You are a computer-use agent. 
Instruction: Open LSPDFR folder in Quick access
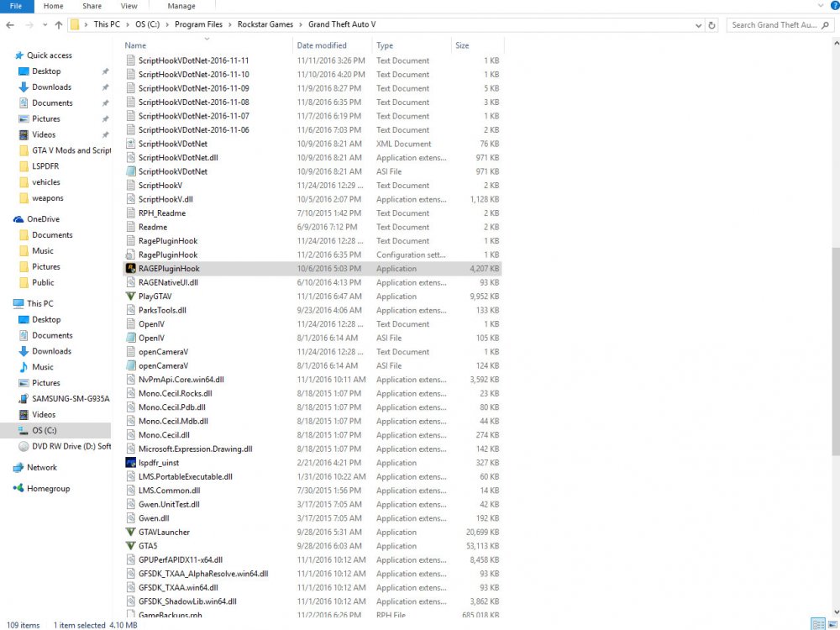pos(45,166)
